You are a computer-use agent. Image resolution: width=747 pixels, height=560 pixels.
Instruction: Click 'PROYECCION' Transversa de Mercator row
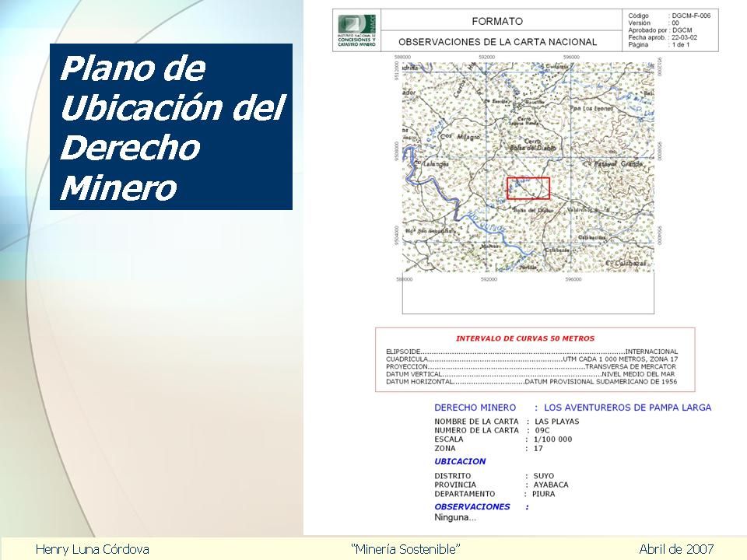pos(531,366)
